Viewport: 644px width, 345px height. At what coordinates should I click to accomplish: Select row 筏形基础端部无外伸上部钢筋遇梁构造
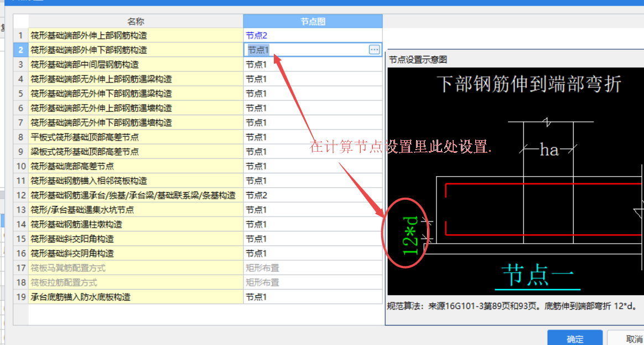coord(136,79)
